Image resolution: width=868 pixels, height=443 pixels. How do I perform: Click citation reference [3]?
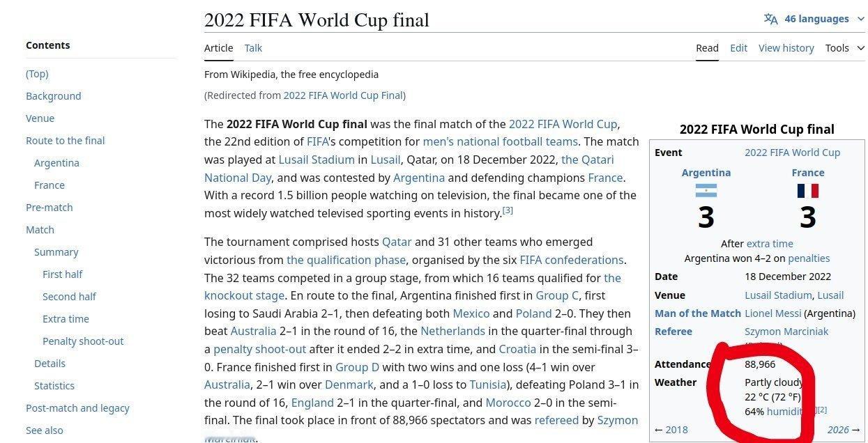(508, 210)
